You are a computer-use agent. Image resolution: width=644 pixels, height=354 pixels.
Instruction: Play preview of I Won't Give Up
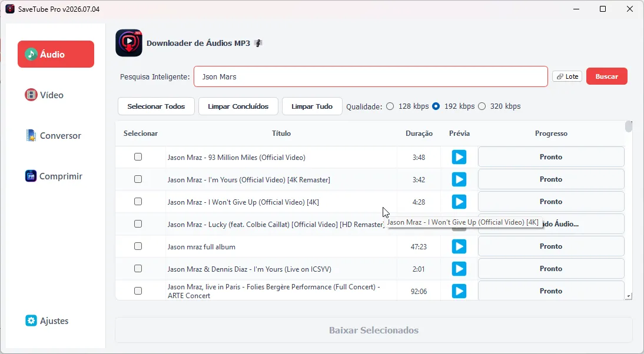point(459,202)
